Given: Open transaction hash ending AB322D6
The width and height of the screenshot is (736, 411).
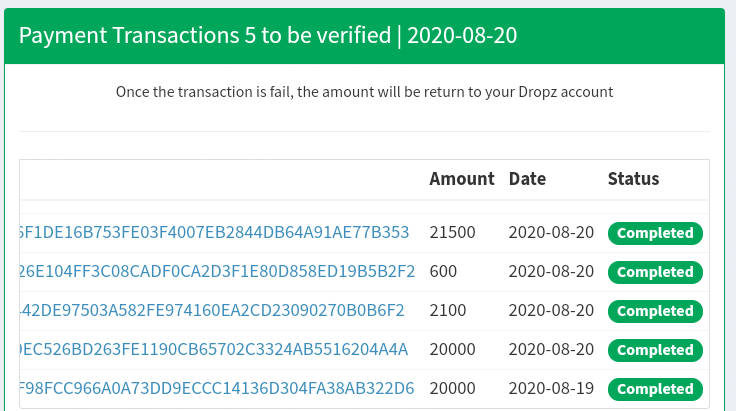Looking at the screenshot, I should click(x=217, y=388).
